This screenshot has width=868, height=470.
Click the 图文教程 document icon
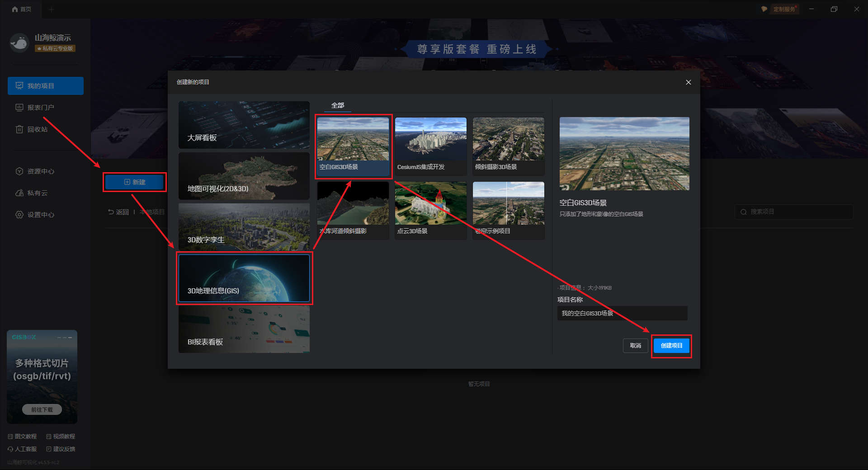[10, 437]
